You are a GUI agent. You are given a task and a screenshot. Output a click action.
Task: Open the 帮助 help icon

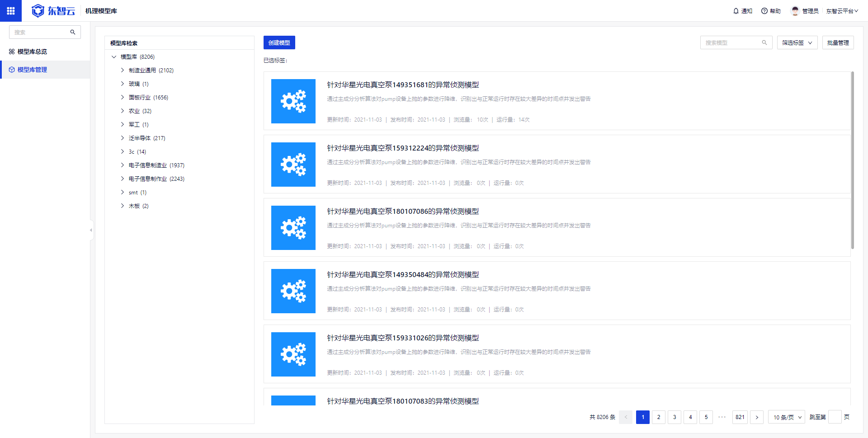click(x=770, y=11)
